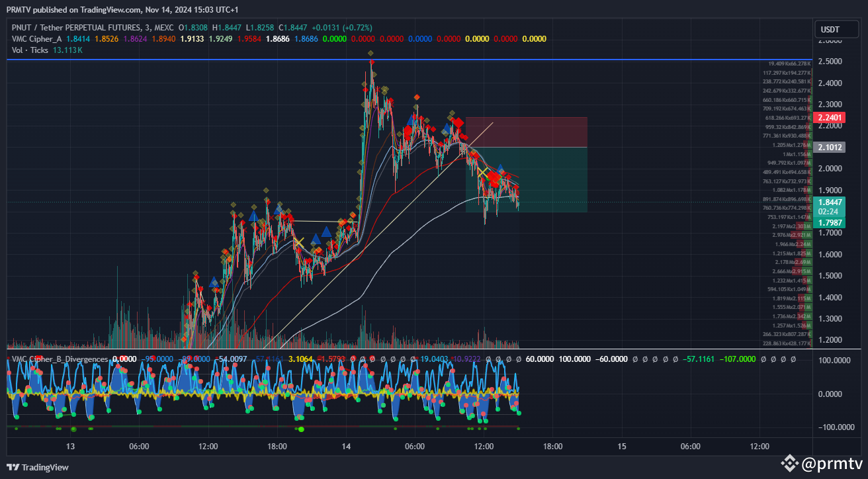Click the Cipher_A value 1.8940
868x479 pixels.
164,39
